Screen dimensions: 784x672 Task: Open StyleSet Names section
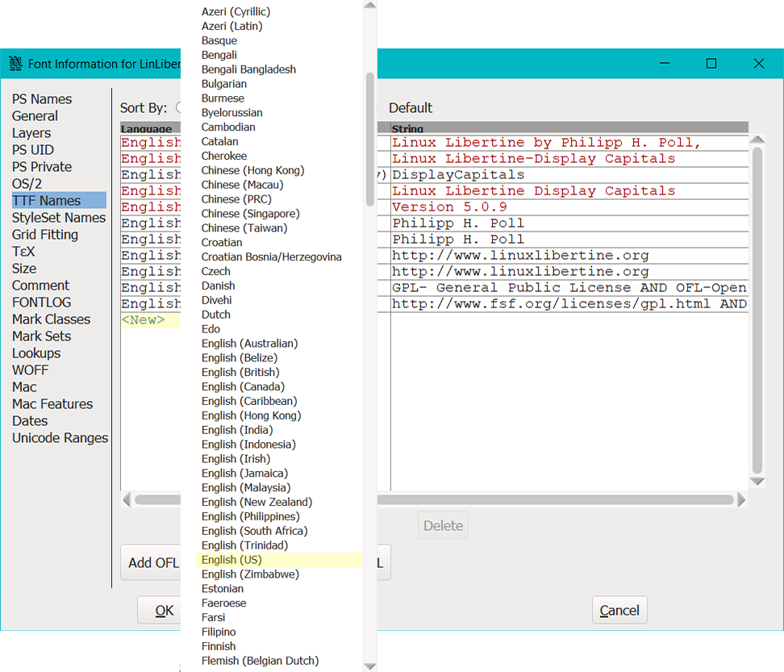(x=59, y=218)
